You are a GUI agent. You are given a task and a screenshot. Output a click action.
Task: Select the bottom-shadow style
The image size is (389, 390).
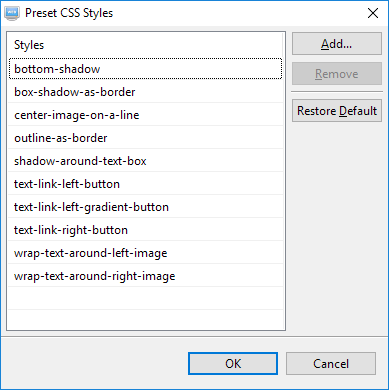click(x=145, y=69)
